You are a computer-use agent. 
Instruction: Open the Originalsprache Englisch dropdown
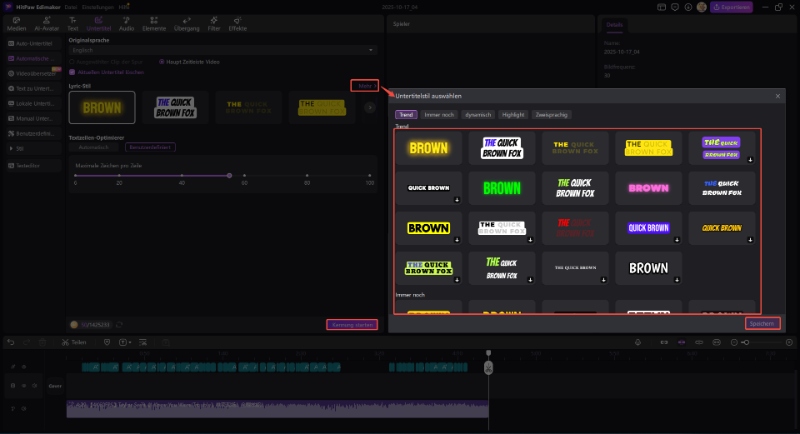coord(220,49)
